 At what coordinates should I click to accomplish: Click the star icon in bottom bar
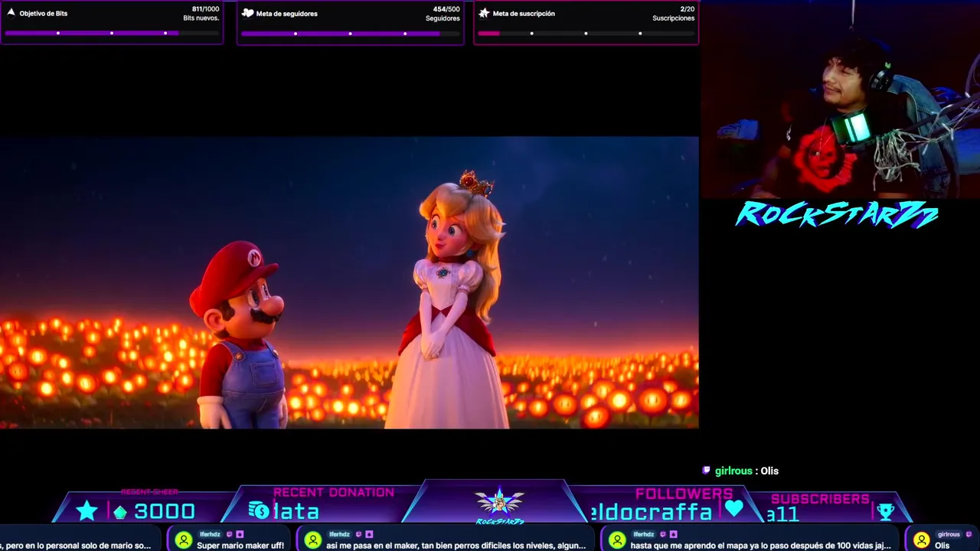87,511
